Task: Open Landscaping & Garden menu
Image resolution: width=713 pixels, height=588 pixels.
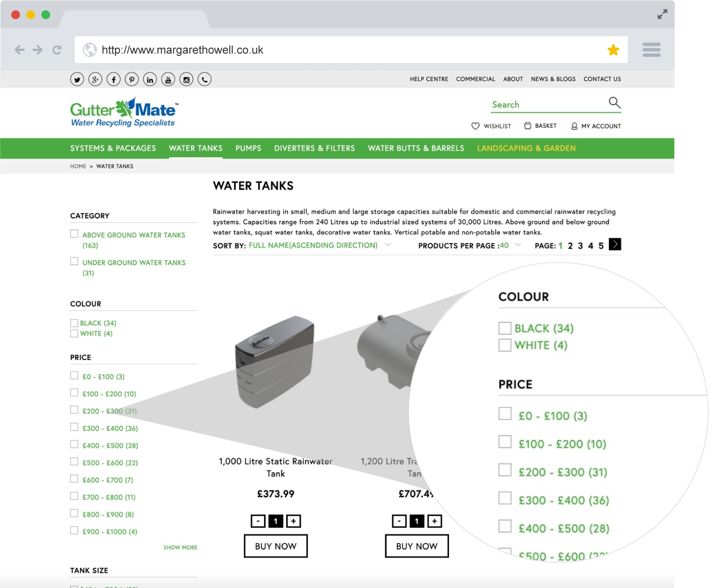Action: tap(527, 148)
